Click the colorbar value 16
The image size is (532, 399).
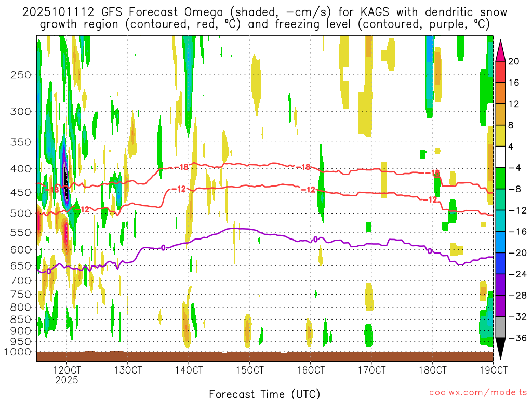(513, 83)
